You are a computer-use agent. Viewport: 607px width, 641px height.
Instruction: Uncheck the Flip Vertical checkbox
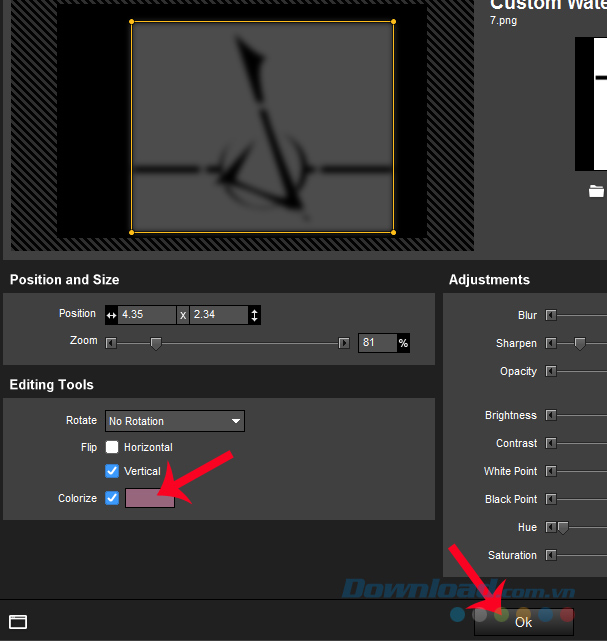[x=112, y=471]
